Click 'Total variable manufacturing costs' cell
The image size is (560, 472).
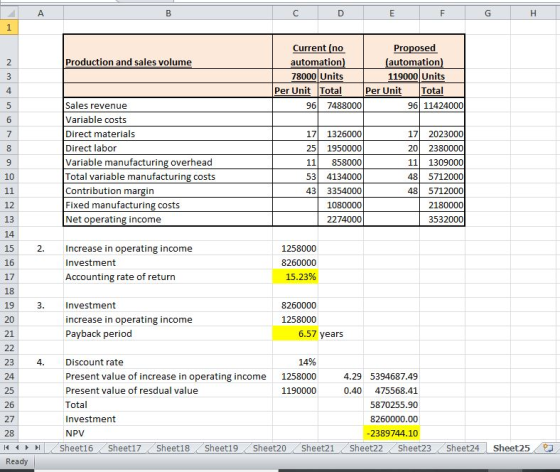point(168,177)
